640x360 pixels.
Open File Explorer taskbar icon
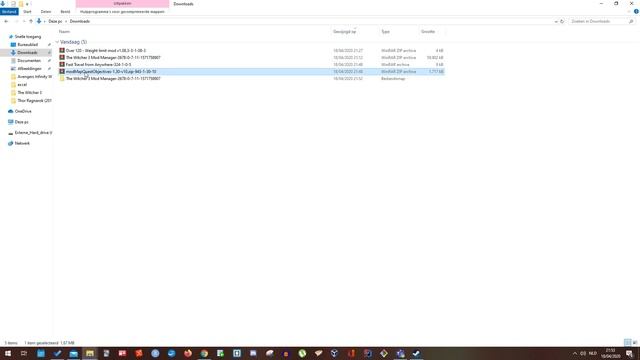tap(90, 353)
